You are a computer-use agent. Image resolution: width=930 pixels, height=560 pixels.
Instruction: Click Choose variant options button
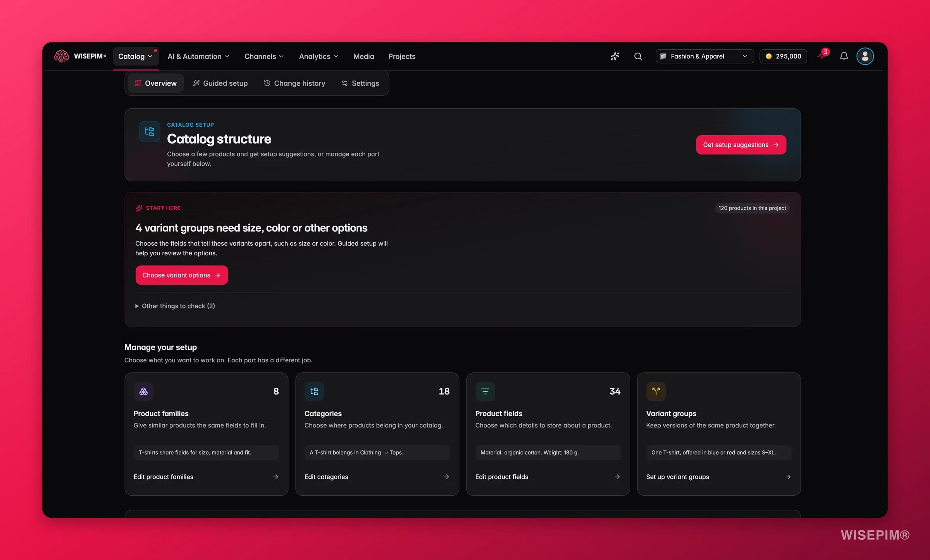[x=181, y=275]
